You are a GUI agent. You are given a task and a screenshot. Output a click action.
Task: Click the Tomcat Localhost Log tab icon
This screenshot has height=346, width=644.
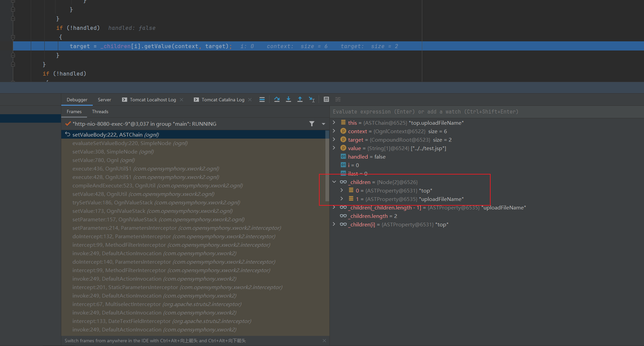coord(125,100)
